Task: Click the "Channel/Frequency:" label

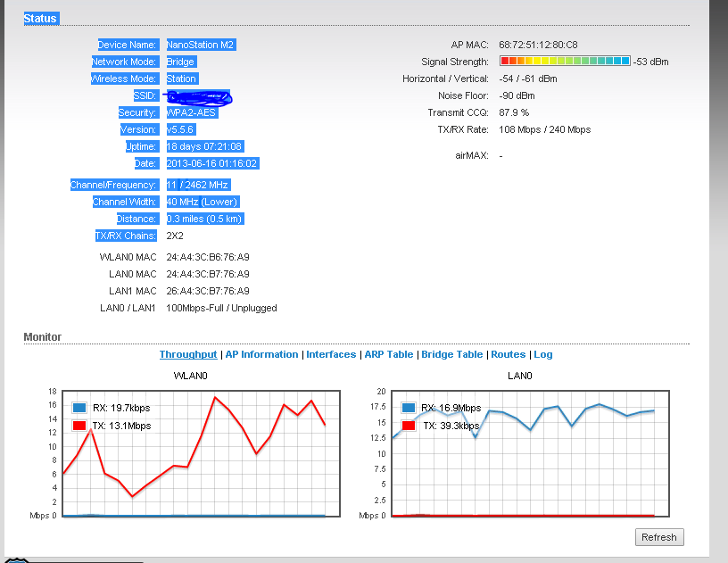Action: (113, 185)
